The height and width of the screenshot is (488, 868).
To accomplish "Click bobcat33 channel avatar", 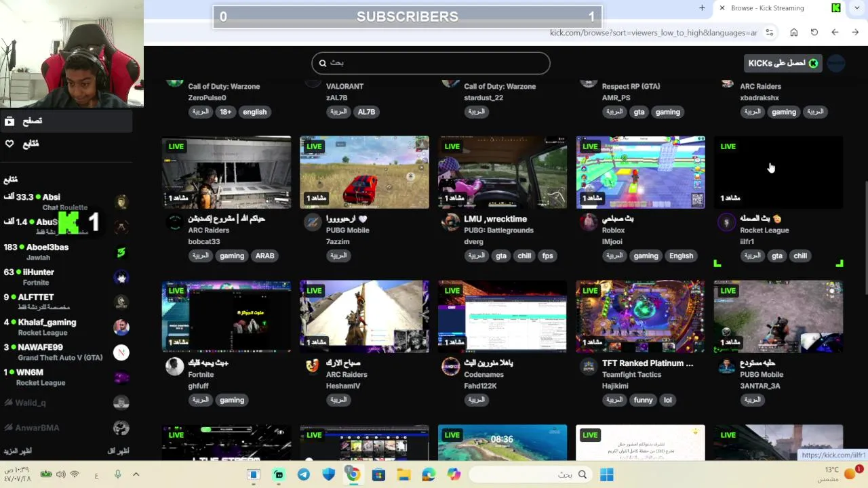I will (x=175, y=222).
